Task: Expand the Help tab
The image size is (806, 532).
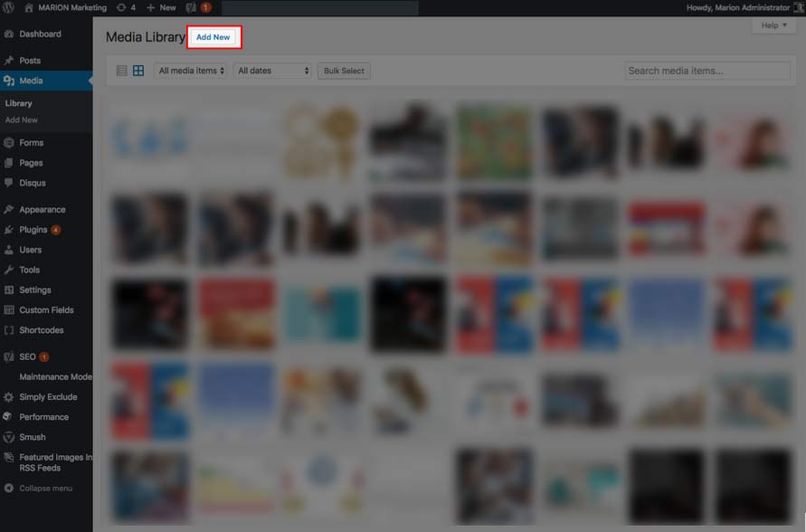Action: point(773,25)
